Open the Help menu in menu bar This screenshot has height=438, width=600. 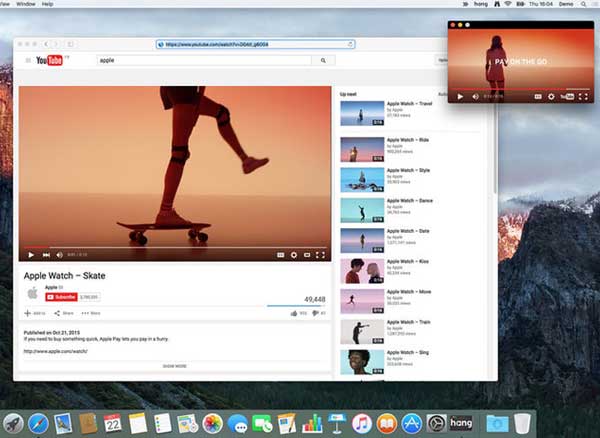[47, 4]
